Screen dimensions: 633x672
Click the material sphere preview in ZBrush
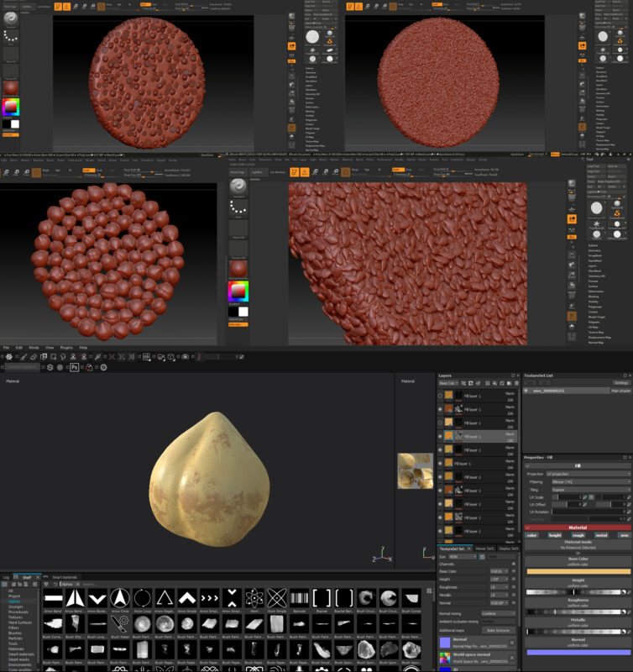click(x=11, y=87)
